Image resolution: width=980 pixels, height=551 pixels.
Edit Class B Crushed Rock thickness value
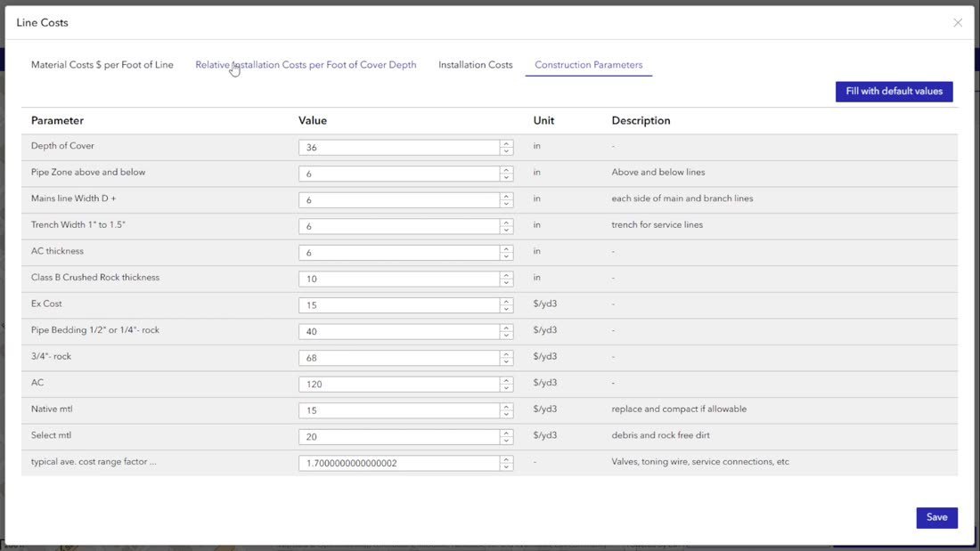click(x=399, y=279)
